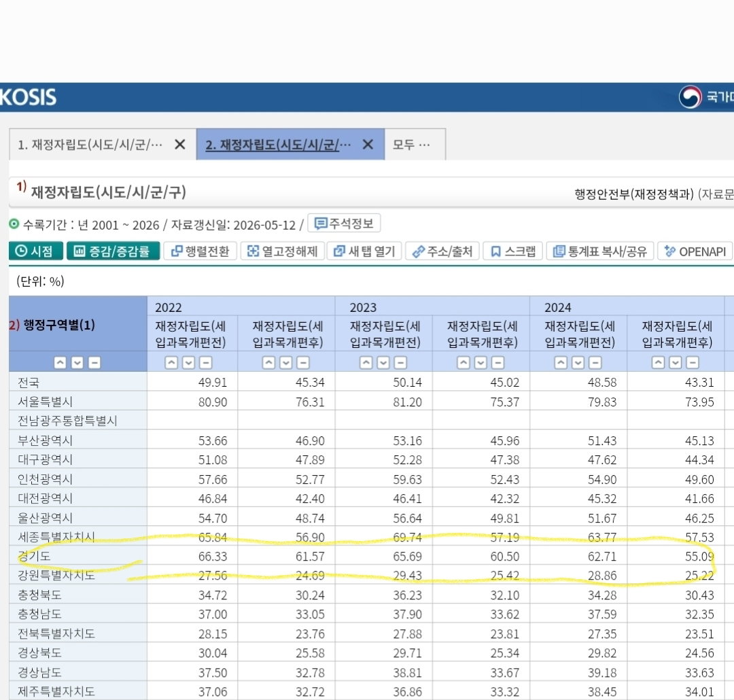Clear the sort on 2023 세입과목개편후 column
The image size is (734, 700).
click(x=497, y=362)
